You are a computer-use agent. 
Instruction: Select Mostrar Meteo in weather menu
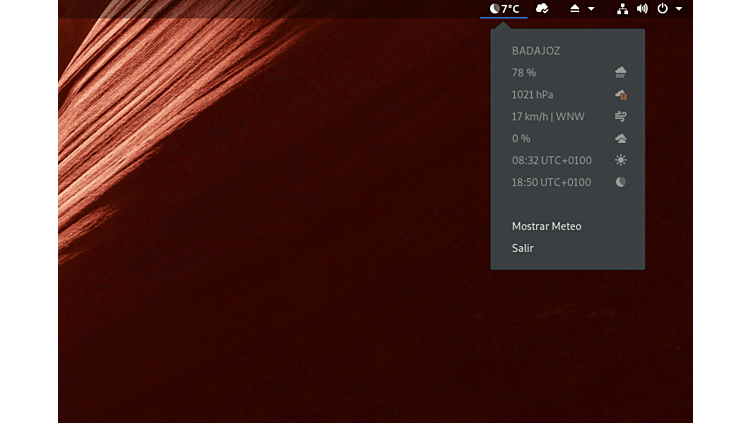tap(546, 226)
